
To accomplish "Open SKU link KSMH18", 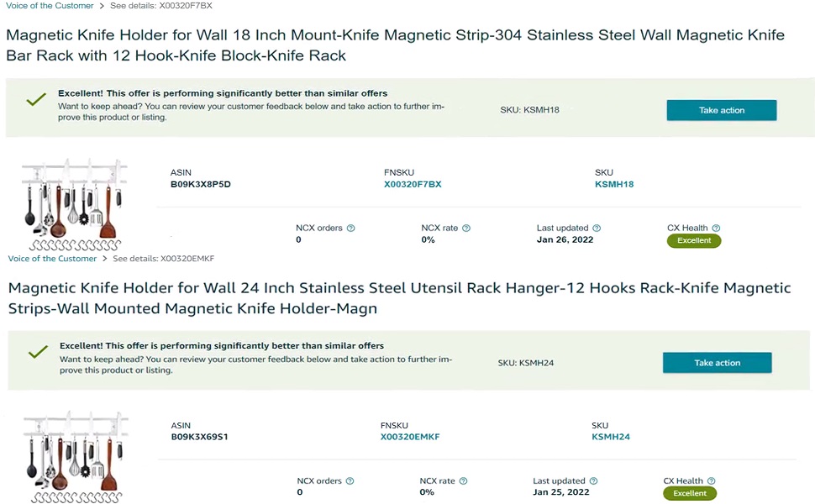I will coord(614,185).
